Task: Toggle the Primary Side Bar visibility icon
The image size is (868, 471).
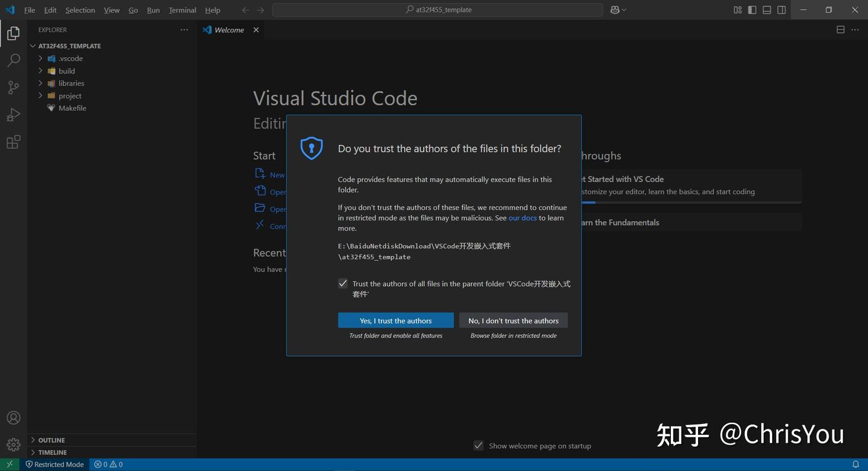Action: (752, 10)
